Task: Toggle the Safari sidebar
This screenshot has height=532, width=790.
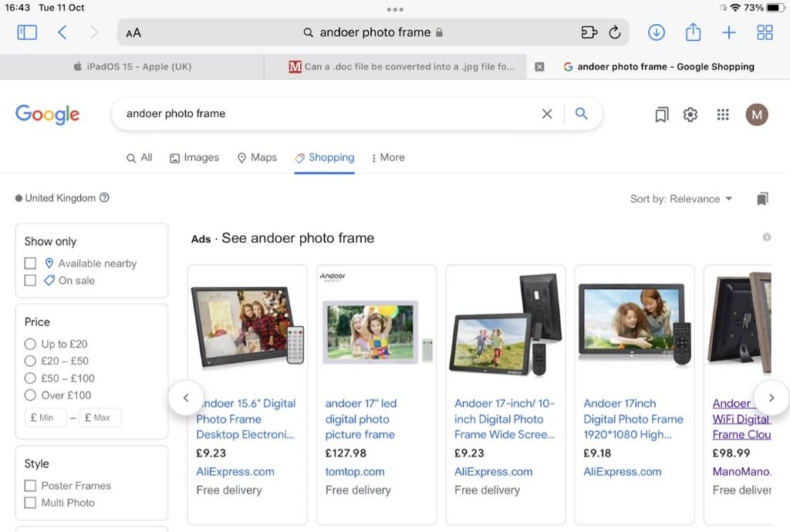Action: click(27, 32)
